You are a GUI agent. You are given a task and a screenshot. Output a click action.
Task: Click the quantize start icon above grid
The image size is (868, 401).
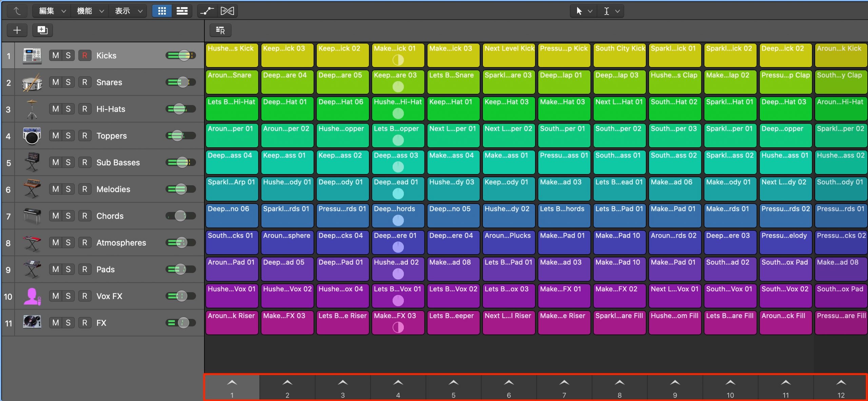click(220, 30)
